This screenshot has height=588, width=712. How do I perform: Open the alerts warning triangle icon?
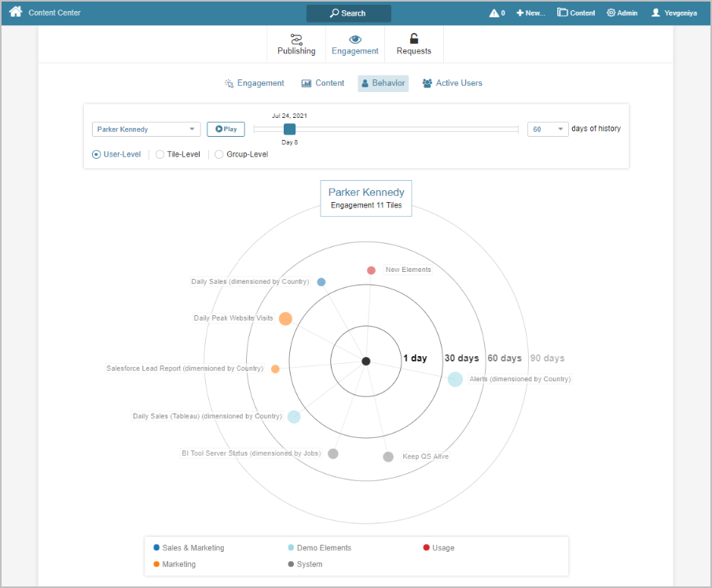point(494,13)
